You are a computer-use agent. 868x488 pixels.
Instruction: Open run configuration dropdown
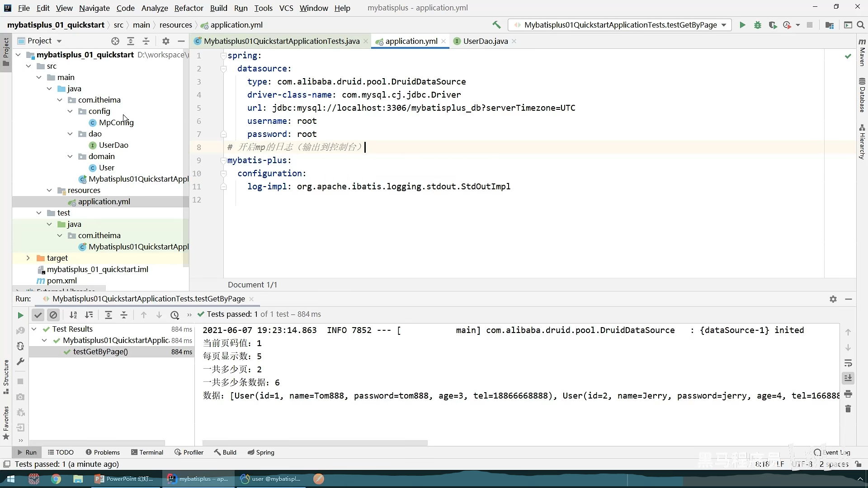tap(724, 25)
